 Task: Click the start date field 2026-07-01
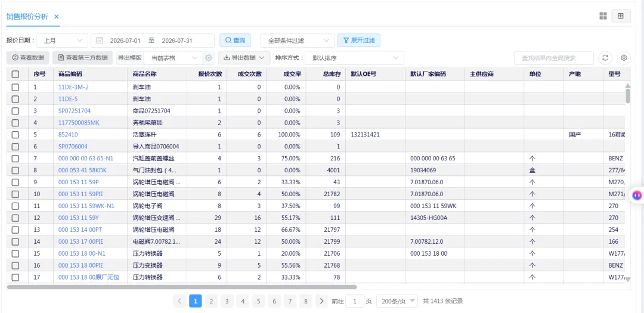tap(125, 41)
